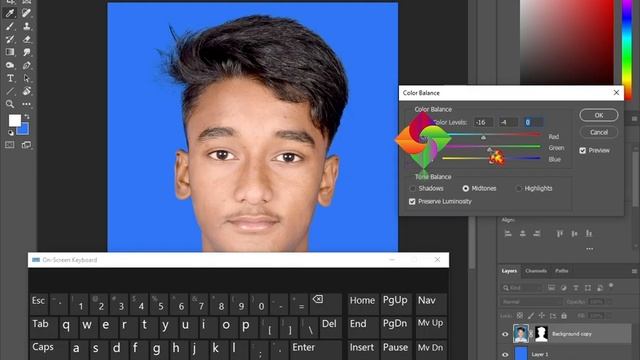The height and width of the screenshot is (360, 640).
Task: Click the second Color Levels field showing -4
Action: point(508,122)
